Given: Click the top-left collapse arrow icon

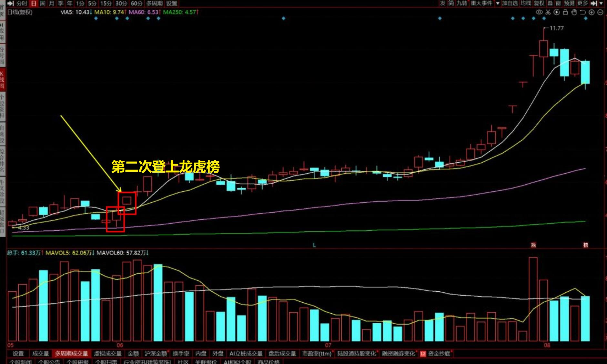Looking at the screenshot, I should pyautogui.click(x=10, y=4).
